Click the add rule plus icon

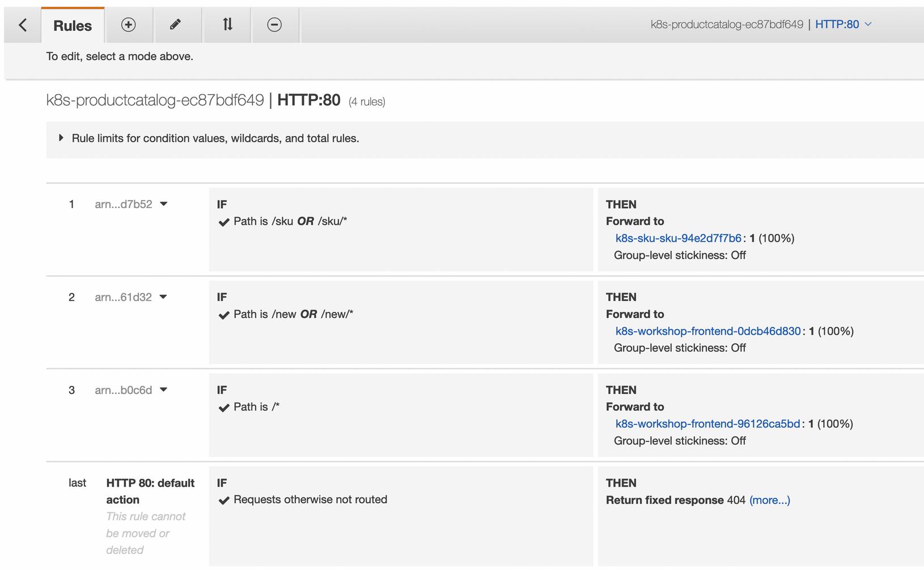tap(129, 25)
